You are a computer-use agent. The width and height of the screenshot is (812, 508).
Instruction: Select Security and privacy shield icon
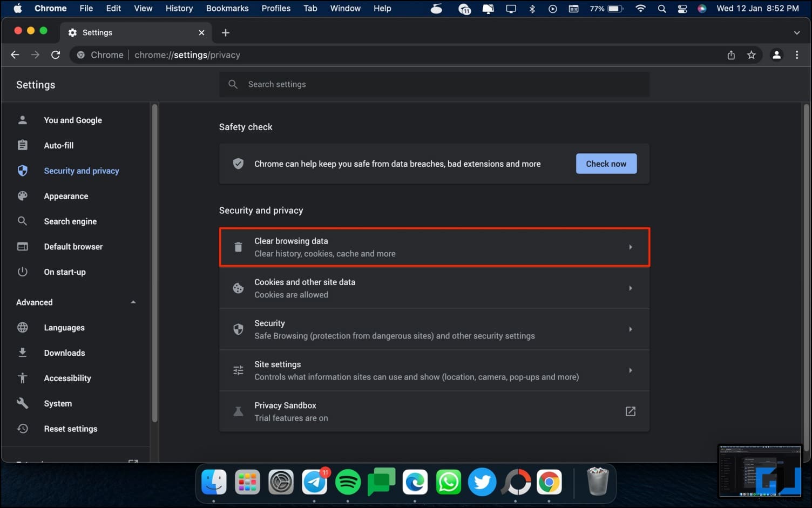coord(23,171)
